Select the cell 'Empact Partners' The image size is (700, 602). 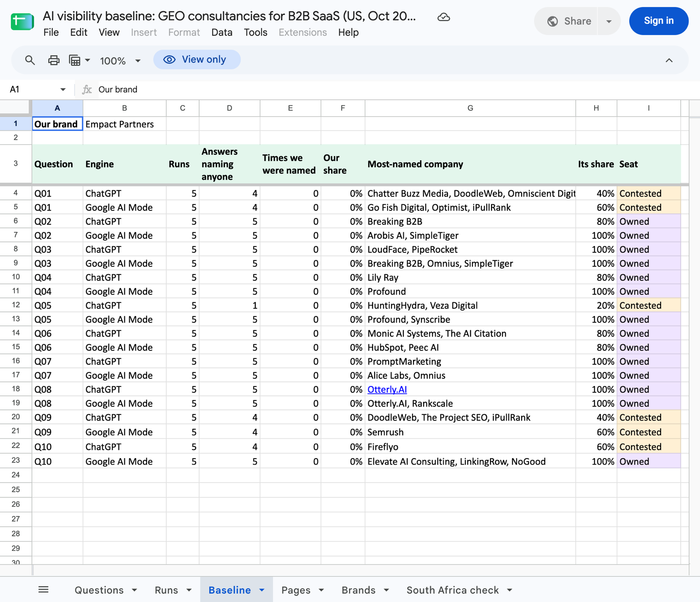click(125, 124)
